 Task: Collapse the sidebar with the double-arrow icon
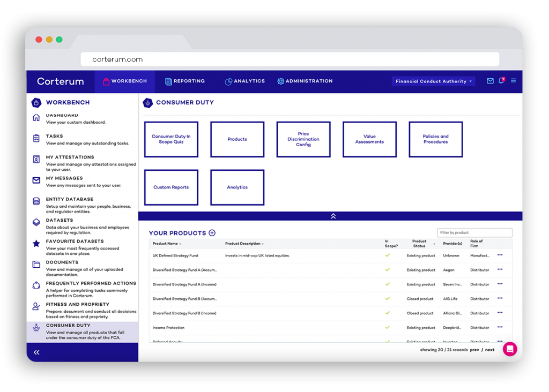coord(36,352)
